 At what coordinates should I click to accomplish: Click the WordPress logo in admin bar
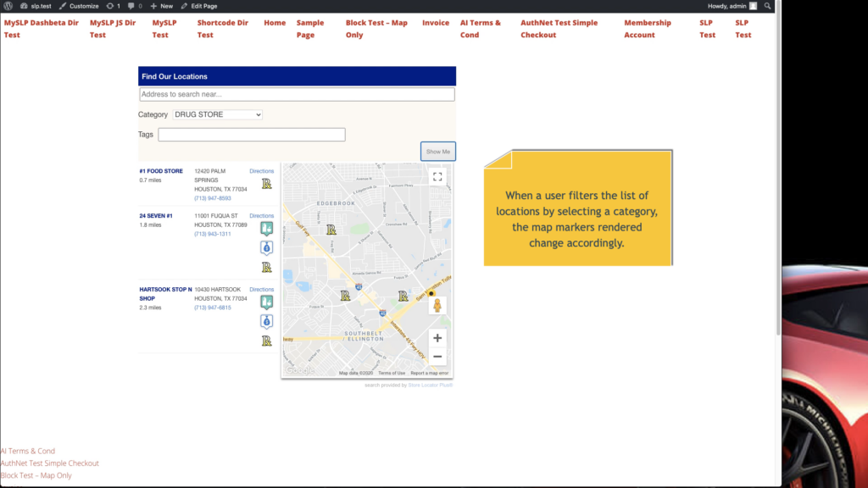(8, 6)
